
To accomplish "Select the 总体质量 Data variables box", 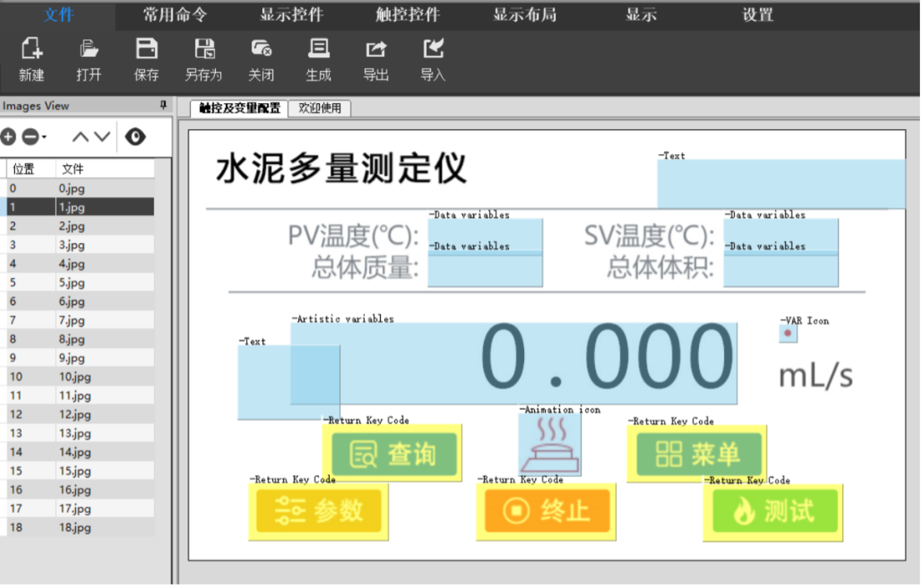I will [x=486, y=271].
